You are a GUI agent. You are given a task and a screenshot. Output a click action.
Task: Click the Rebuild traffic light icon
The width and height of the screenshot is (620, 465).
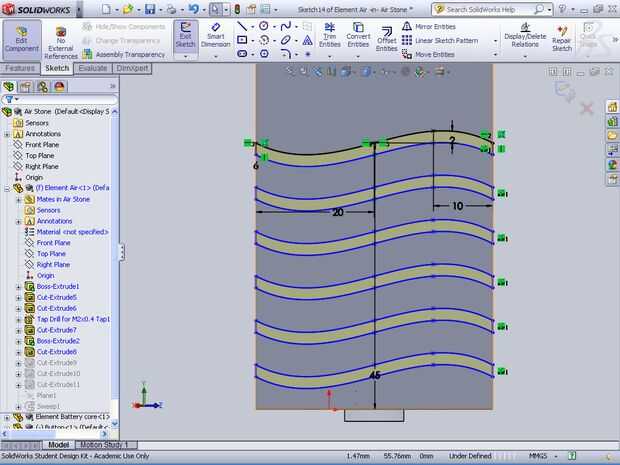tap(238, 9)
